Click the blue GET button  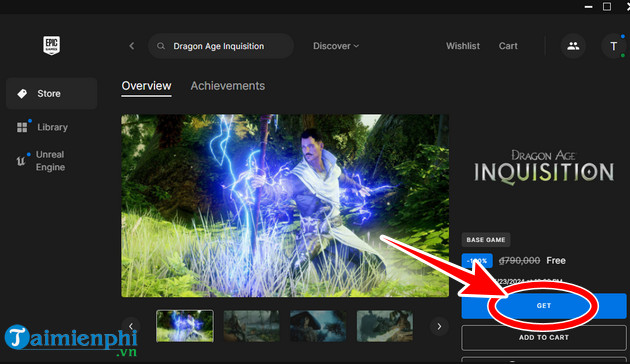(x=544, y=306)
